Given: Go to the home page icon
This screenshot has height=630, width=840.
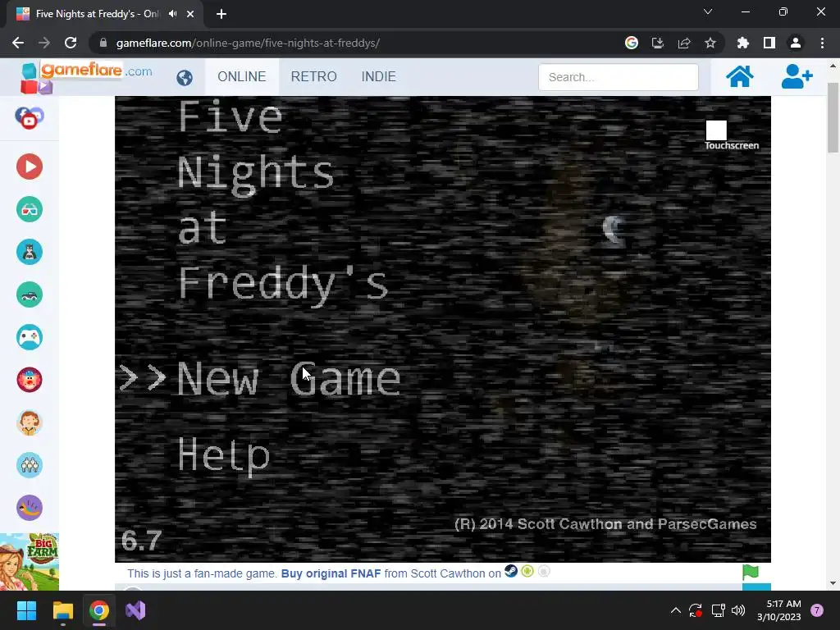Looking at the screenshot, I should tap(739, 76).
